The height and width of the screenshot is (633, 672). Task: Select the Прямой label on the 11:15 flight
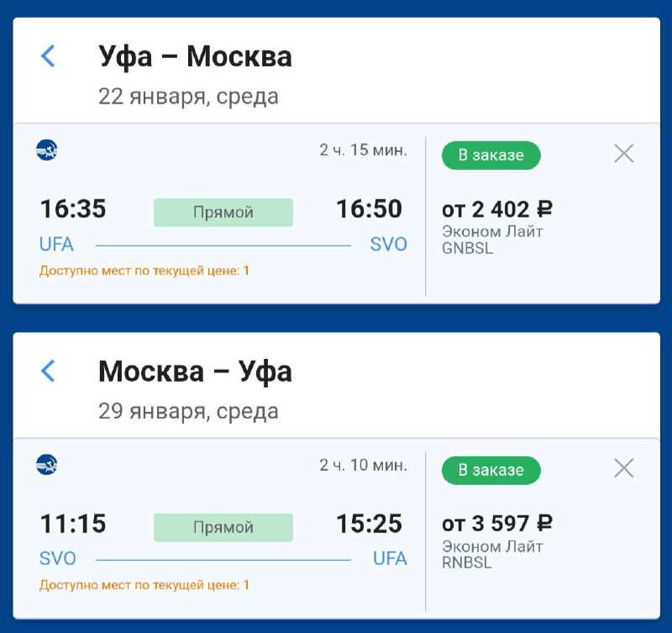pos(223,528)
